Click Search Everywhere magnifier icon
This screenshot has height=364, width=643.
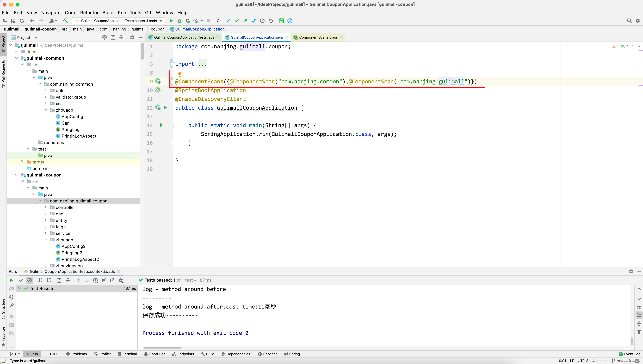point(629,21)
